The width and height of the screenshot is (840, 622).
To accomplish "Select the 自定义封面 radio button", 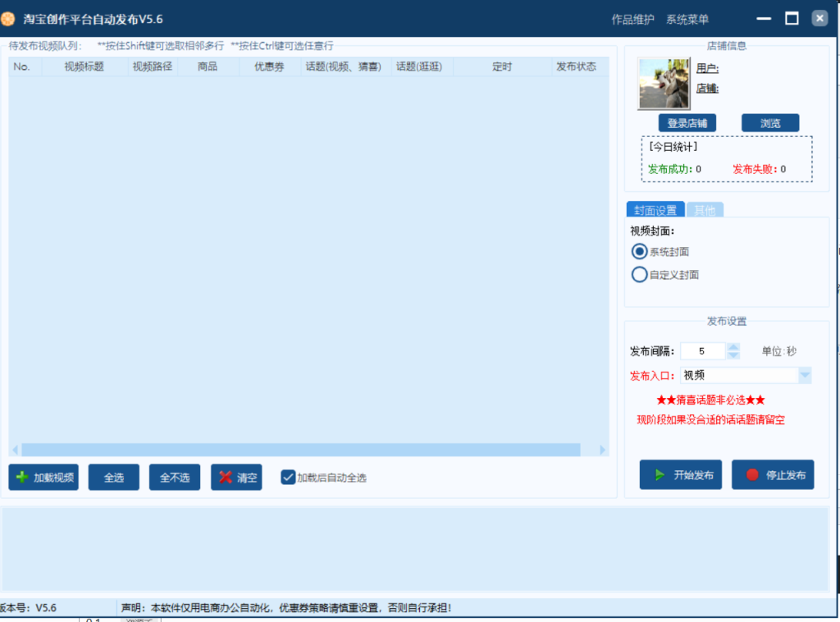I will (639, 274).
